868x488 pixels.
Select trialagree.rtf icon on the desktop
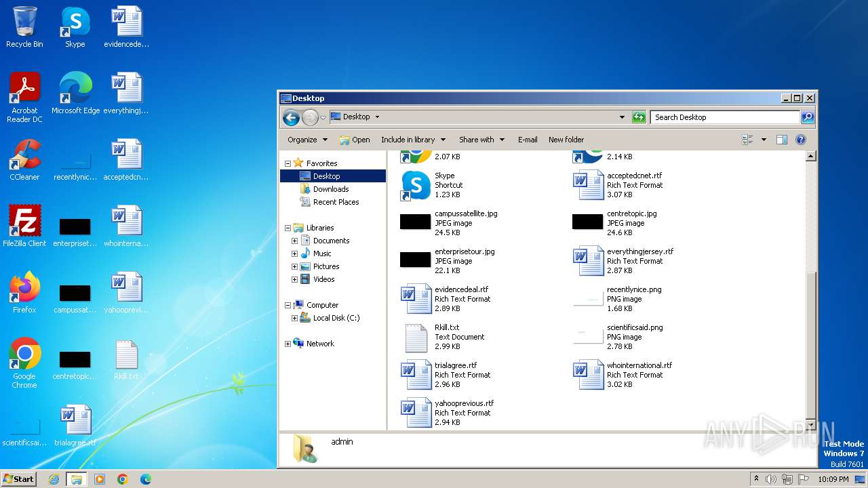pyautogui.click(x=75, y=426)
